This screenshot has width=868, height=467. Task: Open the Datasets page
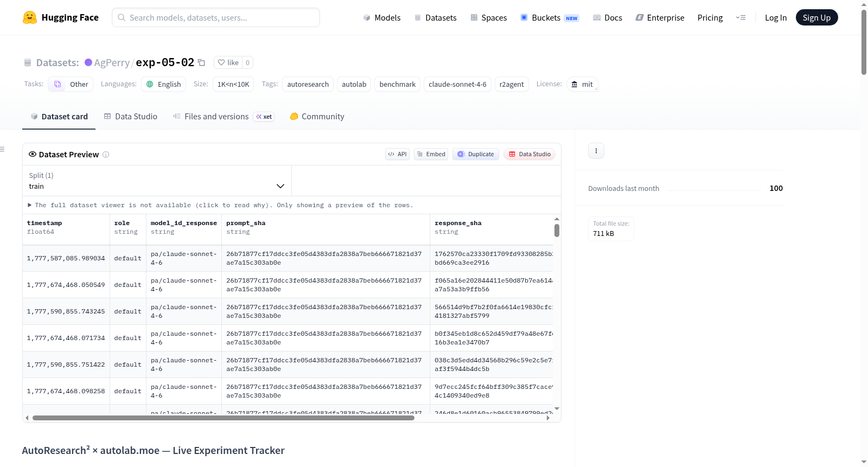[x=436, y=17]
